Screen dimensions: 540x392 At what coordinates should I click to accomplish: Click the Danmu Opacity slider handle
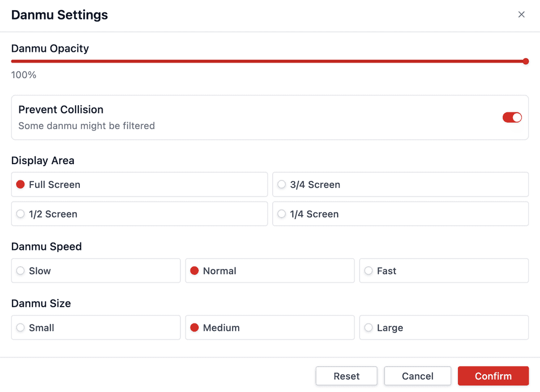525,62
